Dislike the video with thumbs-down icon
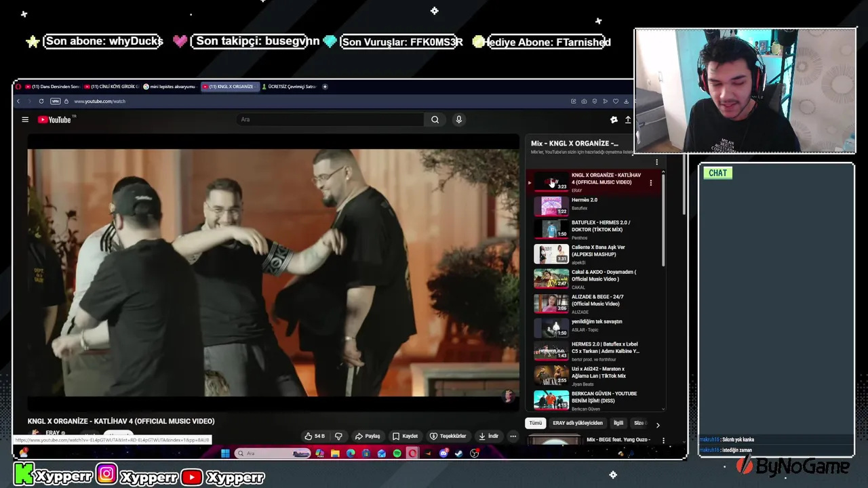This screenshot has height=488, width=868. [x=338, y=436]
